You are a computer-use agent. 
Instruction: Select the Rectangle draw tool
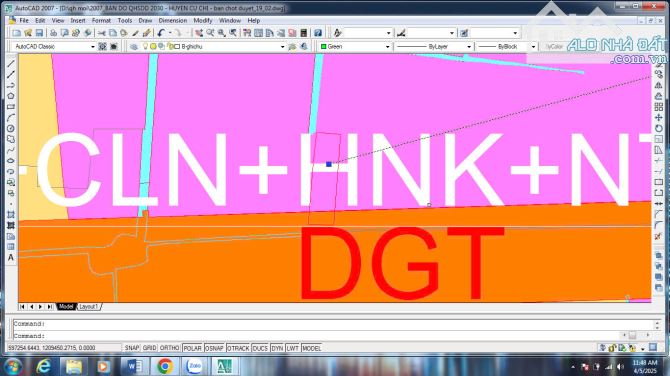pyautogui.click(x=11, y=107)
